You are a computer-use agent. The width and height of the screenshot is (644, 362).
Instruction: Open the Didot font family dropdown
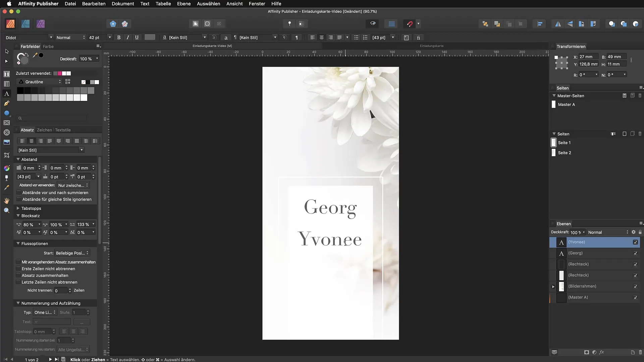(51, 38)
